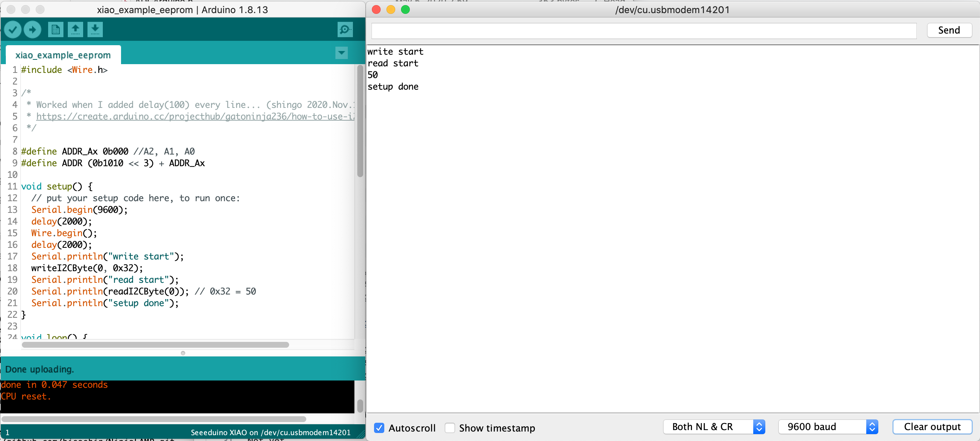980x441 pixels.
Task: Click the serial message input field
Action: click(x=643, y=30)
